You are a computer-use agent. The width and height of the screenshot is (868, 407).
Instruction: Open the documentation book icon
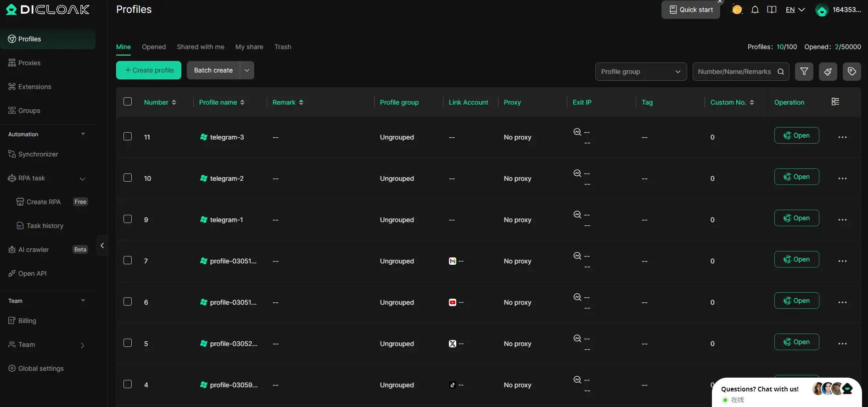coord(772,10)
